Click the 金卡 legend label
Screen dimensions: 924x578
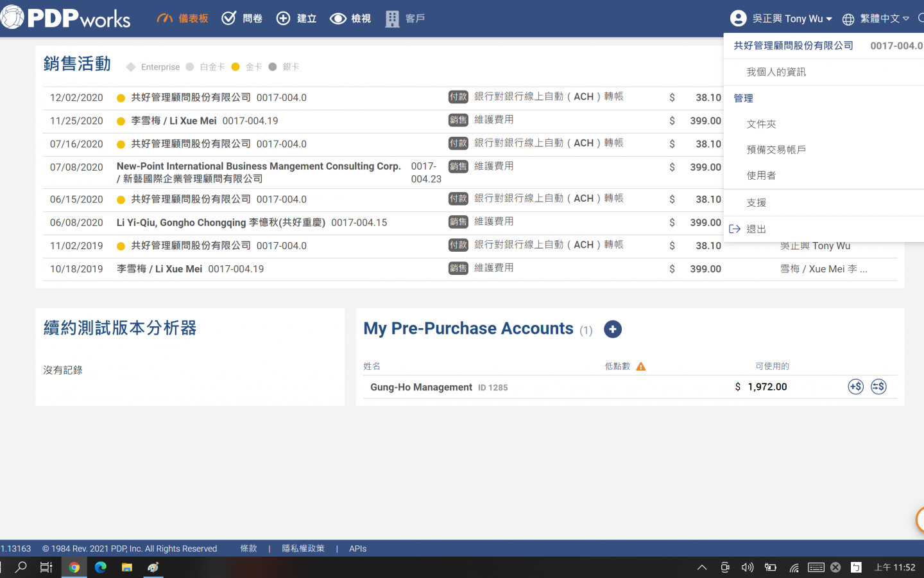coord(254,67)
